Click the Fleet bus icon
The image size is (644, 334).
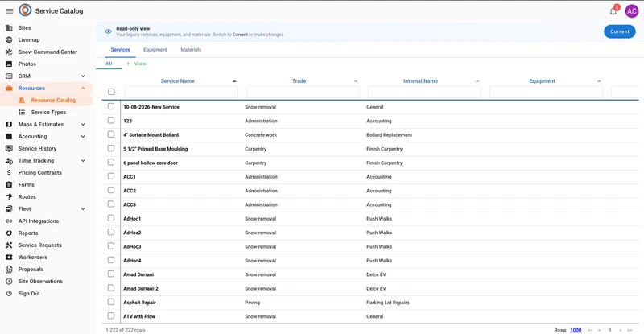pos(9,208)
